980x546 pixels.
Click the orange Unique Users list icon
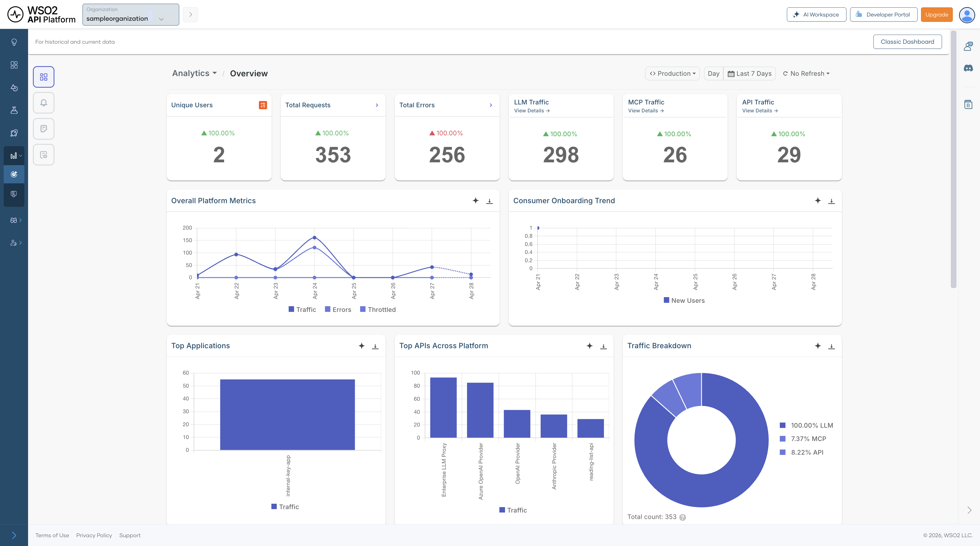pos(263,105)
